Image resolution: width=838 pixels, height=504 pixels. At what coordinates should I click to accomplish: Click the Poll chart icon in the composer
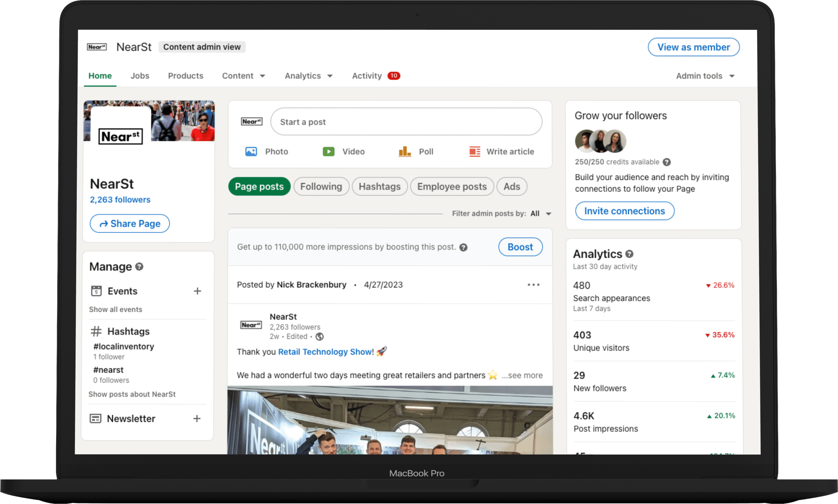405,152
